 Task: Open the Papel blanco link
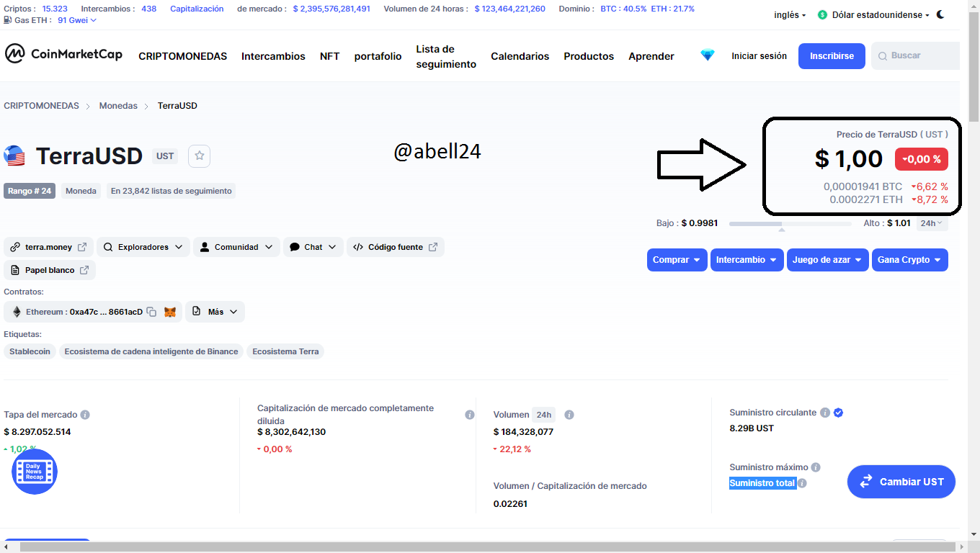50,270
